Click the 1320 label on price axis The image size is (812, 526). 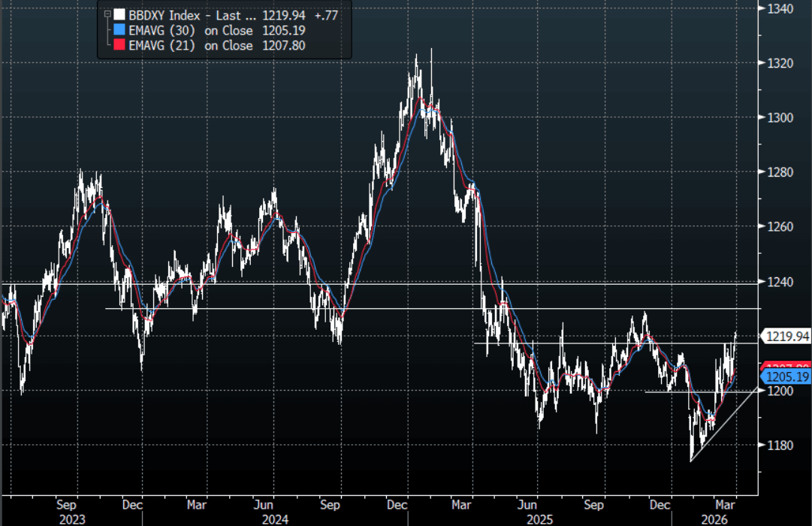pyautogui.click(x=781, y=63)
